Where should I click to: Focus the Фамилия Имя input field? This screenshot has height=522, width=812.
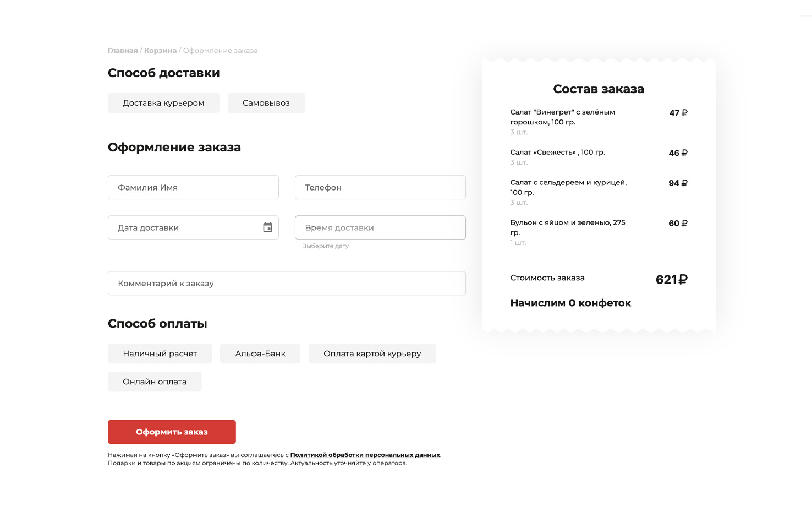point(193,187)
